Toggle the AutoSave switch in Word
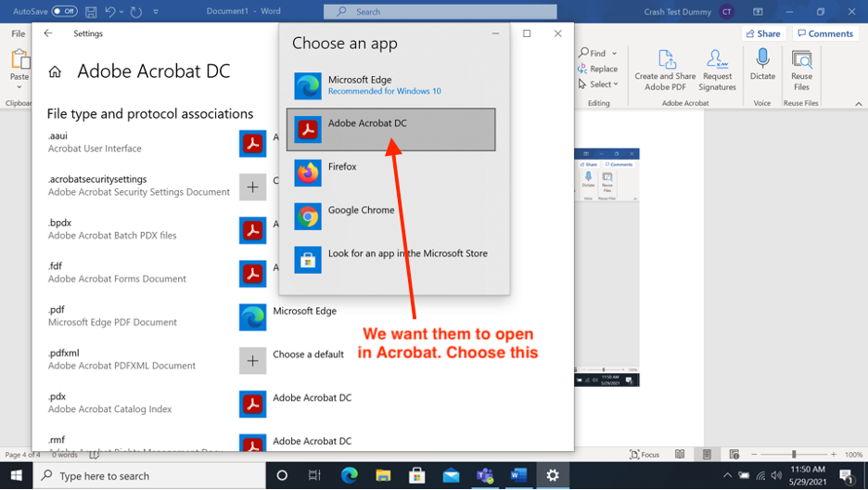The image size is (868, 490). tap(64, 11)
